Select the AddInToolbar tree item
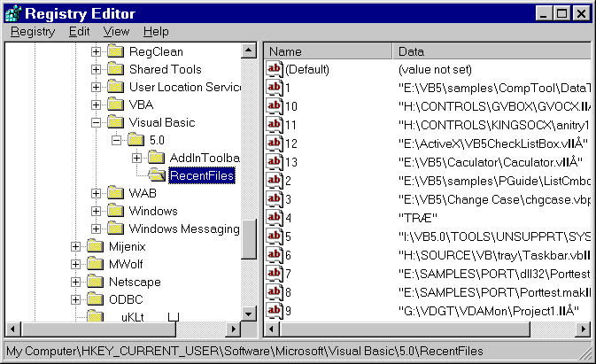Viewport: 596px width, 364px height. point(205,158)
